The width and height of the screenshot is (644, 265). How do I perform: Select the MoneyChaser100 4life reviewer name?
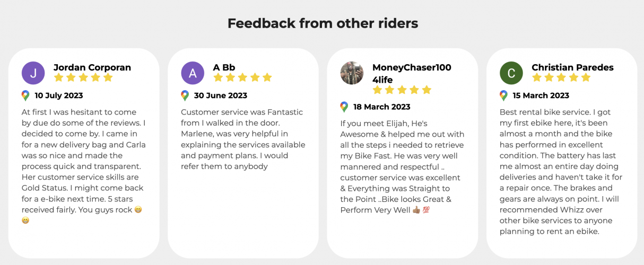[x=412, y=74]
